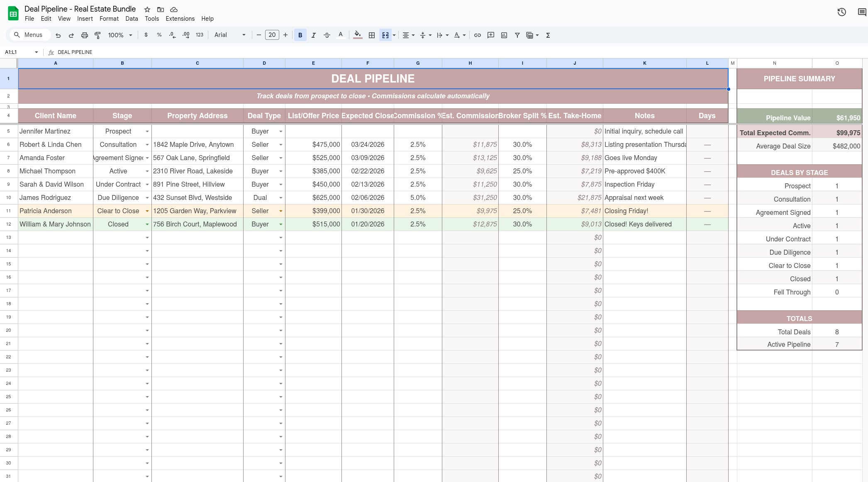Toggle strikethrough formatting
This screenshot has height=482, width=868.
(x=327, y=35)
